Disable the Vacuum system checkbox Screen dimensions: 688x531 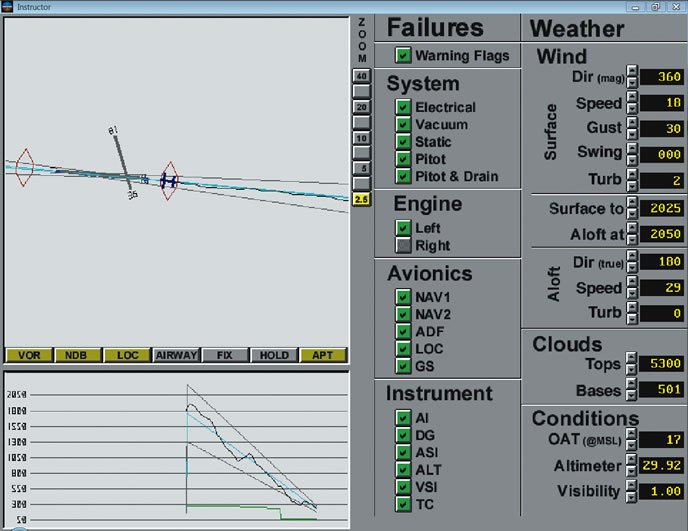pyautogui.click(x=403, y=125)
